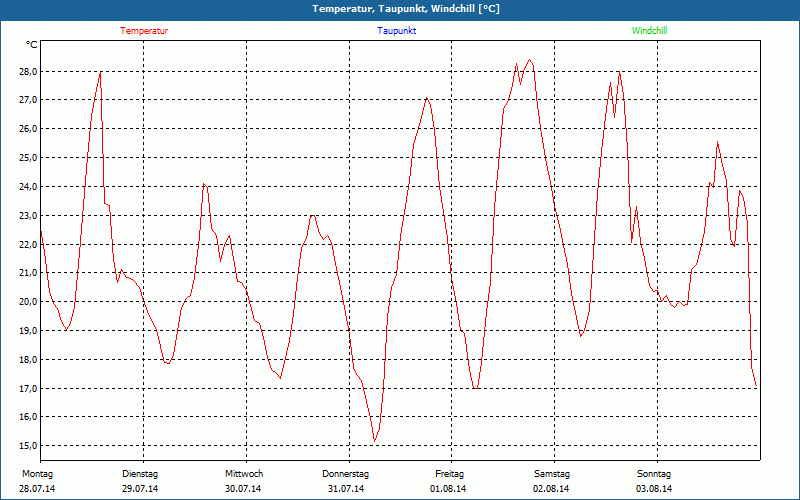800x500 pixels.
Task: Click the '01.08.14' date label
Action: (448, 489)
